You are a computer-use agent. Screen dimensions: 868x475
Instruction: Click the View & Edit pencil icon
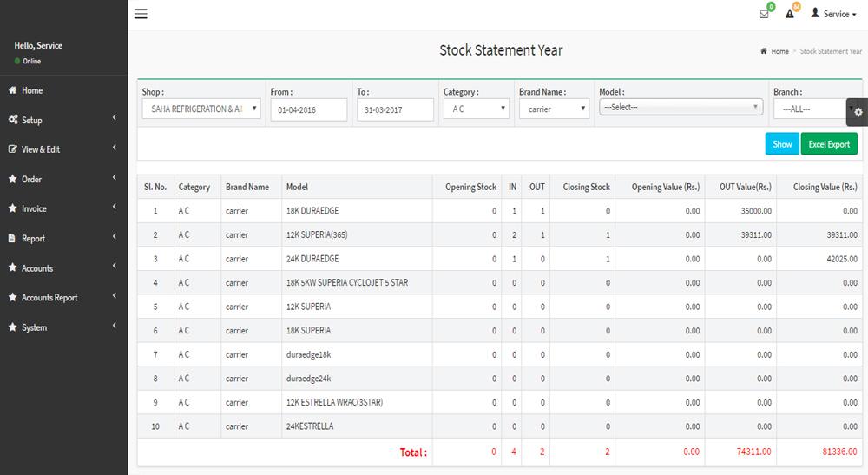(x=12, y=149)
